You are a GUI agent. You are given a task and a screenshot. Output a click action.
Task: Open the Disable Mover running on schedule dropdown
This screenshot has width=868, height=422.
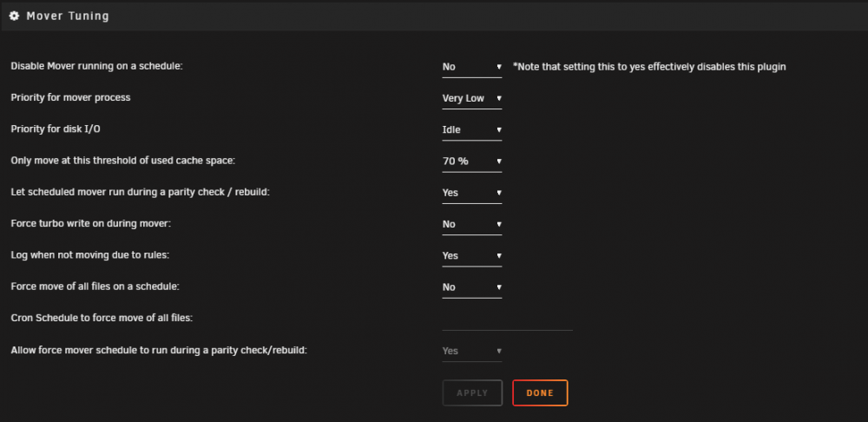click(471, 67)
